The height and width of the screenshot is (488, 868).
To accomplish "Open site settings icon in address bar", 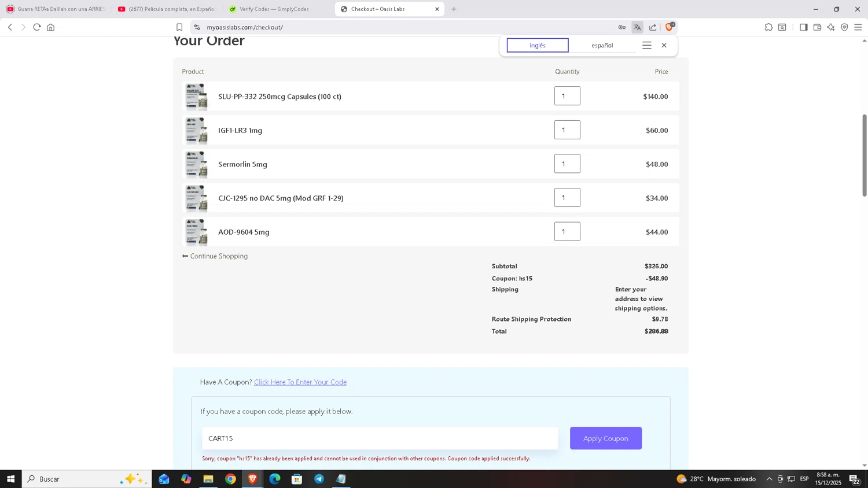I will (x=197, y=27).
